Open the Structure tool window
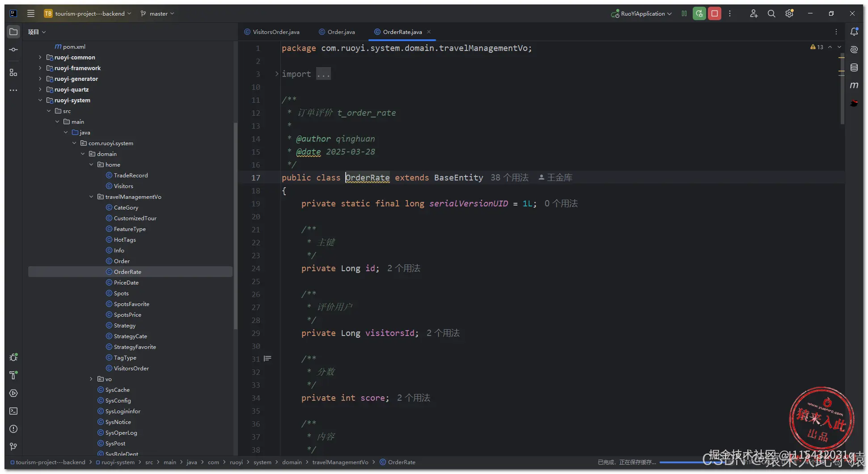The width and height of the screenshot is (868, 474). (13, 72)
